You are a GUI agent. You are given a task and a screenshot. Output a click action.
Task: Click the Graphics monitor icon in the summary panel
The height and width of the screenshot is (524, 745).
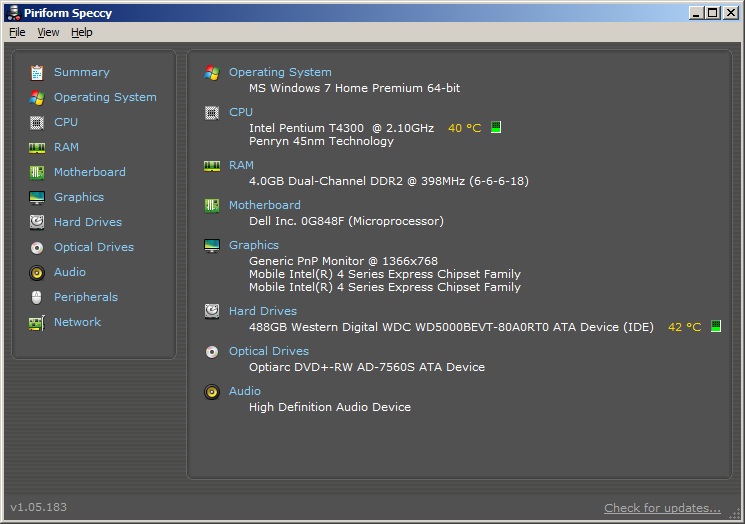click(212, 246)
